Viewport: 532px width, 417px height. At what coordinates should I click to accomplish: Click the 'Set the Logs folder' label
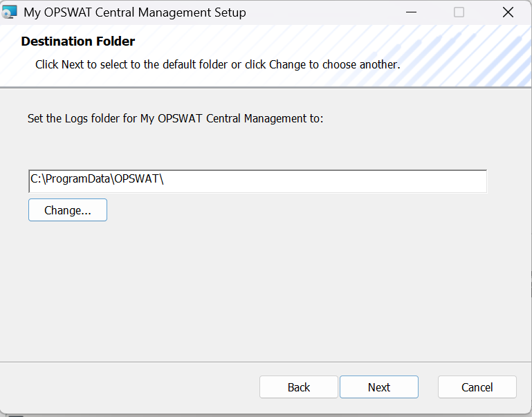[176, 118]
